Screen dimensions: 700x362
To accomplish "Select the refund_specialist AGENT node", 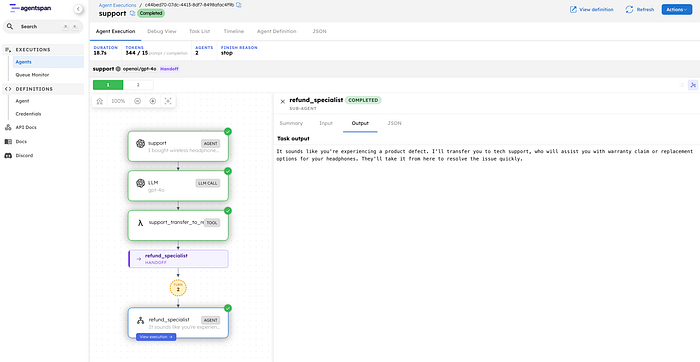I will click(x=178, y=322).
